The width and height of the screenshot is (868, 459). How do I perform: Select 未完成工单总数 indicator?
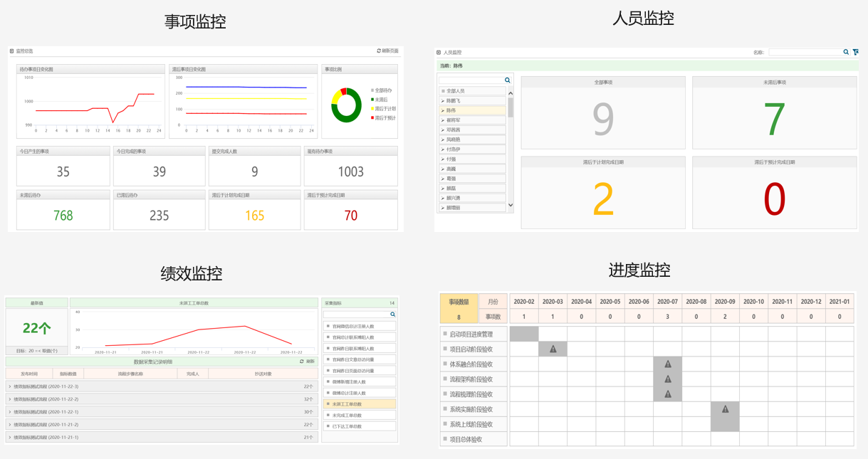[x=347, y=415]
